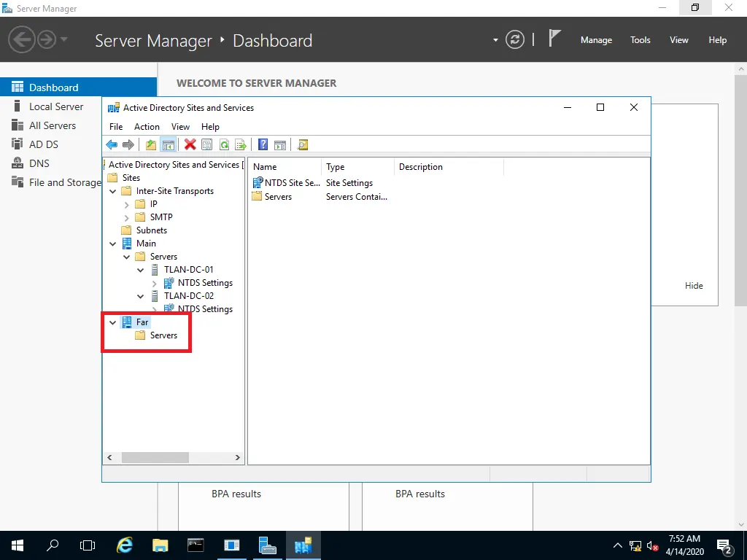Toggle Show/Hide Console Tree toolbar icon

[169, 145]
